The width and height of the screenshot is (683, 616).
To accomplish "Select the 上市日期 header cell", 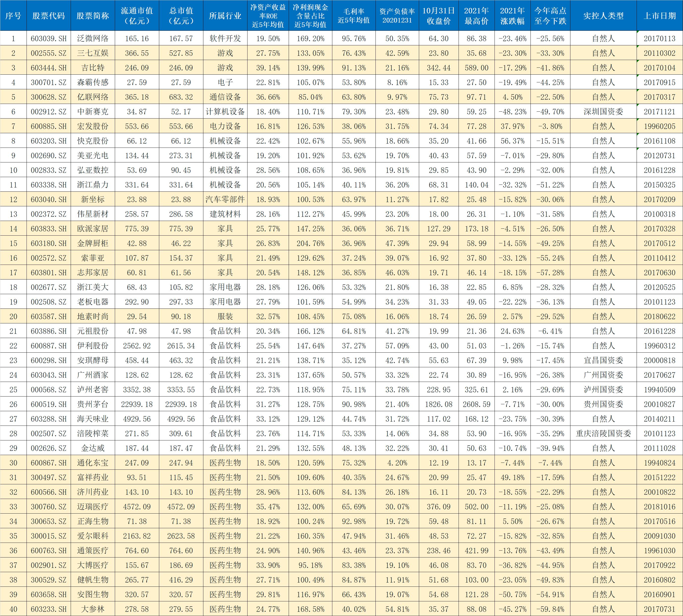I will coord(659,16).
